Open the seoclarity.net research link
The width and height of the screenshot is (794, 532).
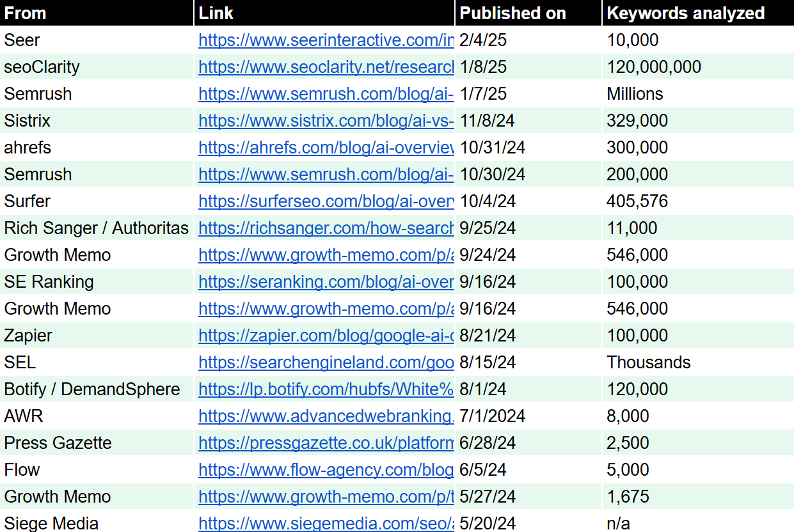[x=326, y=67]
